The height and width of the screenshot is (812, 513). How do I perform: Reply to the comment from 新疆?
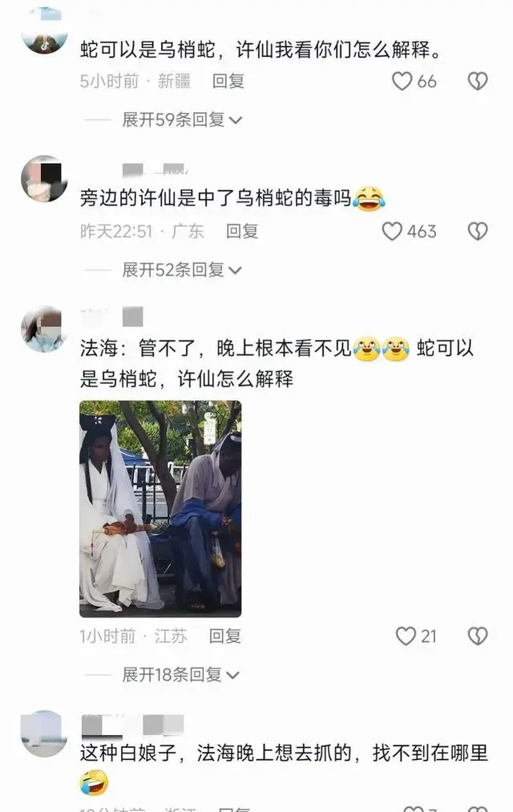(228, 81)
